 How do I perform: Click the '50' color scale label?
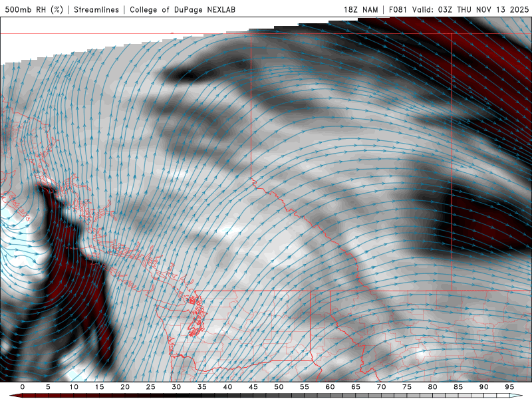tap(279, 387)
